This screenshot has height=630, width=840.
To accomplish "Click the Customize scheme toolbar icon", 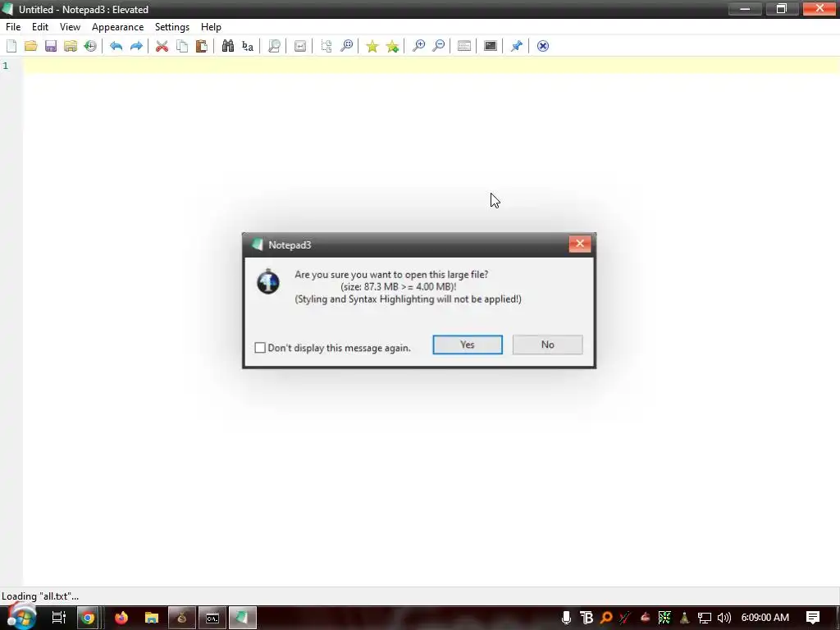I will 464,46.
